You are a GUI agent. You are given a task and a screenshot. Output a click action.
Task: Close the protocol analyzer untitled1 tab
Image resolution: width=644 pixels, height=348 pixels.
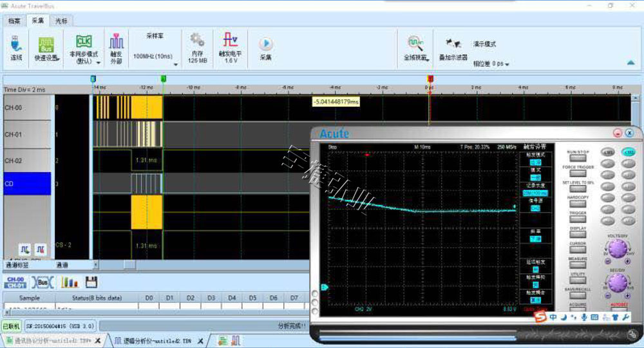(x=98, y=341)
